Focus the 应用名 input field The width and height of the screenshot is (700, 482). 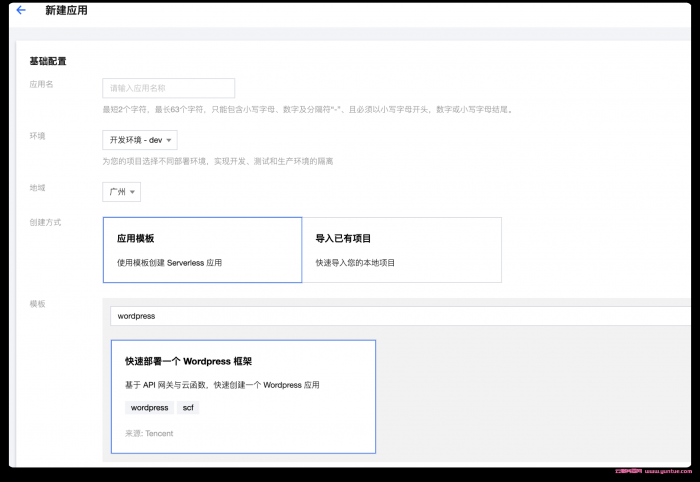click(x=168, y=88)
